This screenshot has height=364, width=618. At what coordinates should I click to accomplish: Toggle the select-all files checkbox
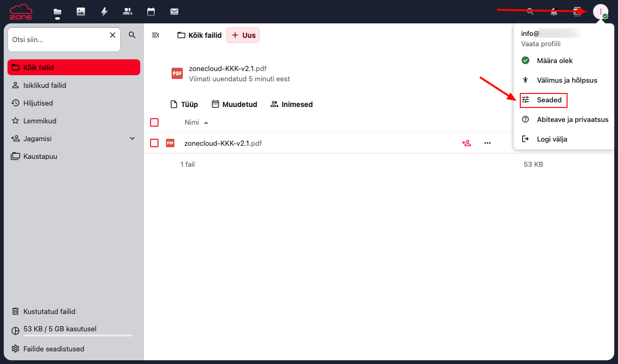click(x=154, y=122)
